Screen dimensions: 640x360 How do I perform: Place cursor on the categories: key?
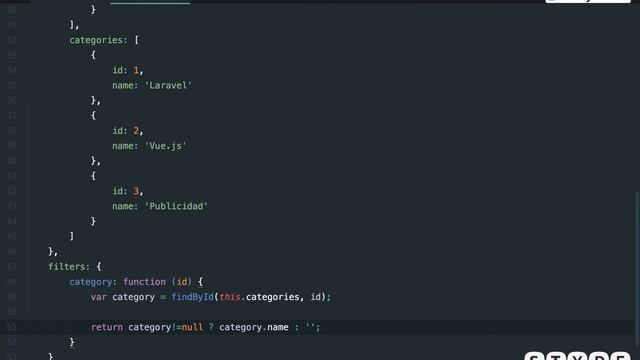click(98, 40)
